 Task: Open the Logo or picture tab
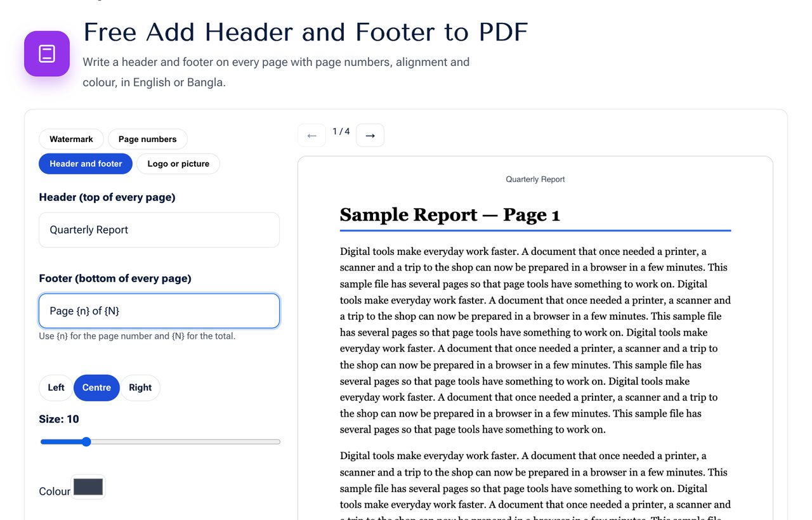coord(178,164)
